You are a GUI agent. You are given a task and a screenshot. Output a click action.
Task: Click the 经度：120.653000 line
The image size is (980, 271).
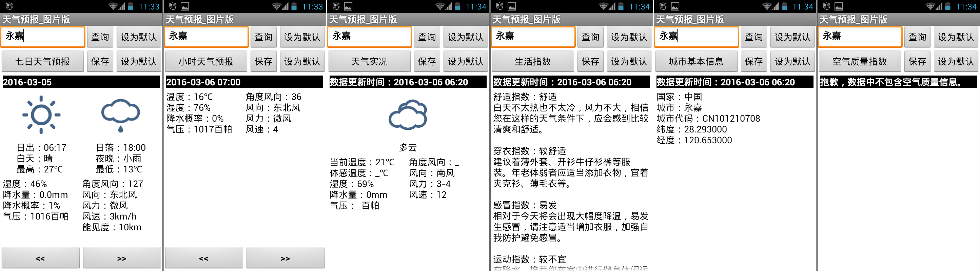click(694, 140)
